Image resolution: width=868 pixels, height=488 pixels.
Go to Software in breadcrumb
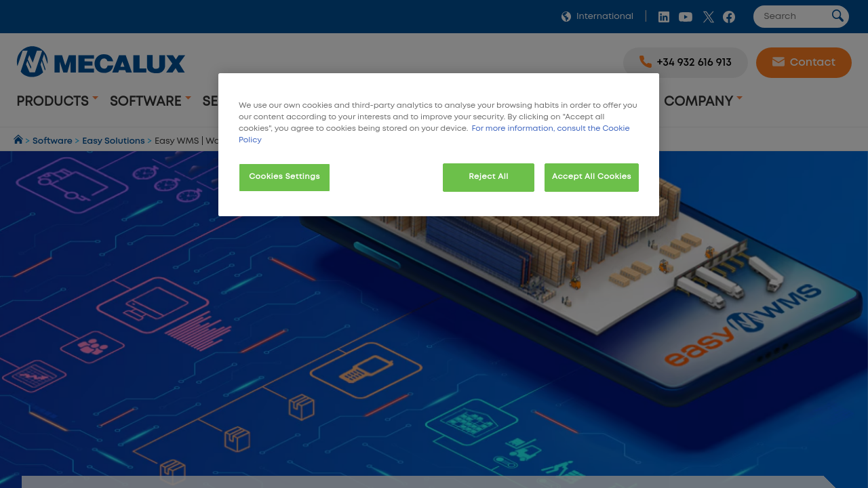click(52, 141)
